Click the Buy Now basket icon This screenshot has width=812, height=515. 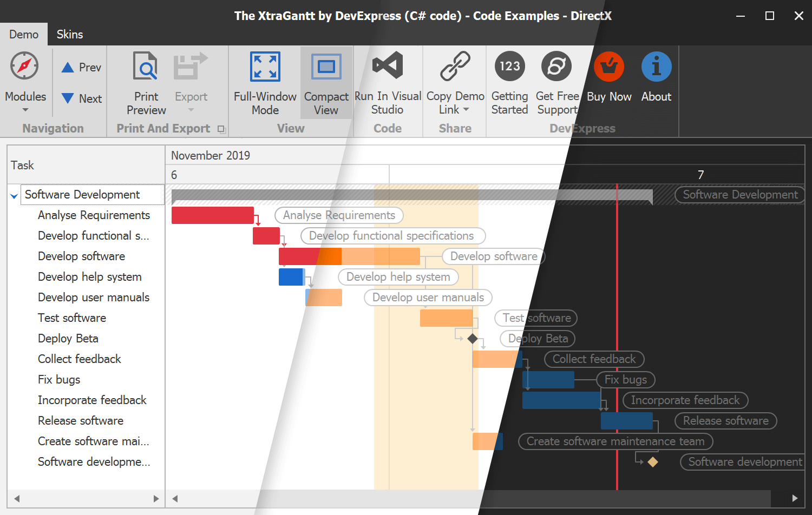coord(609,66)
